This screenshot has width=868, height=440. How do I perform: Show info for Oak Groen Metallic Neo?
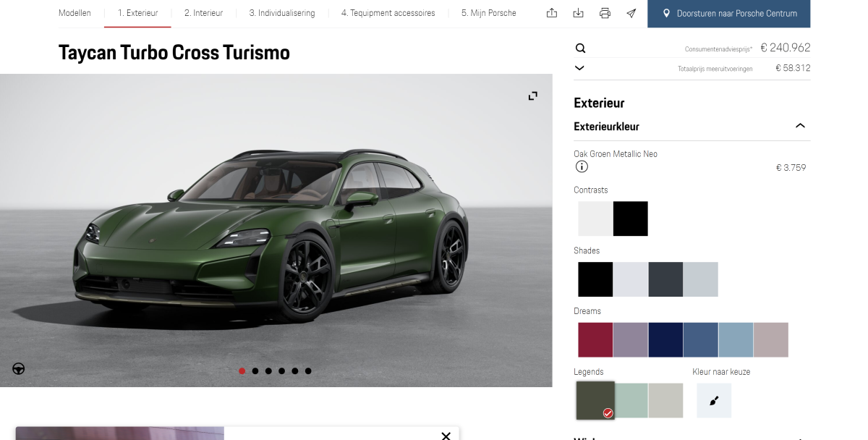pos(582,167)
